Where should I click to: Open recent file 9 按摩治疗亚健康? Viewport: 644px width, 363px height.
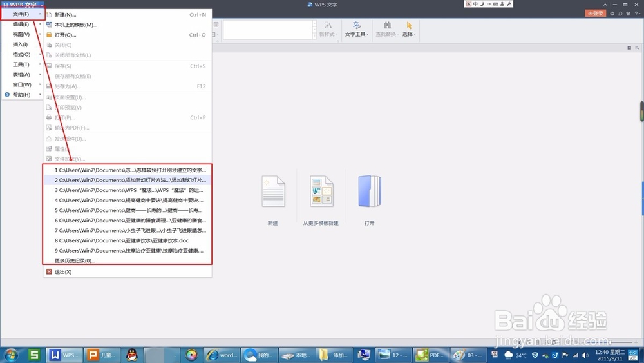pos(128,250)
